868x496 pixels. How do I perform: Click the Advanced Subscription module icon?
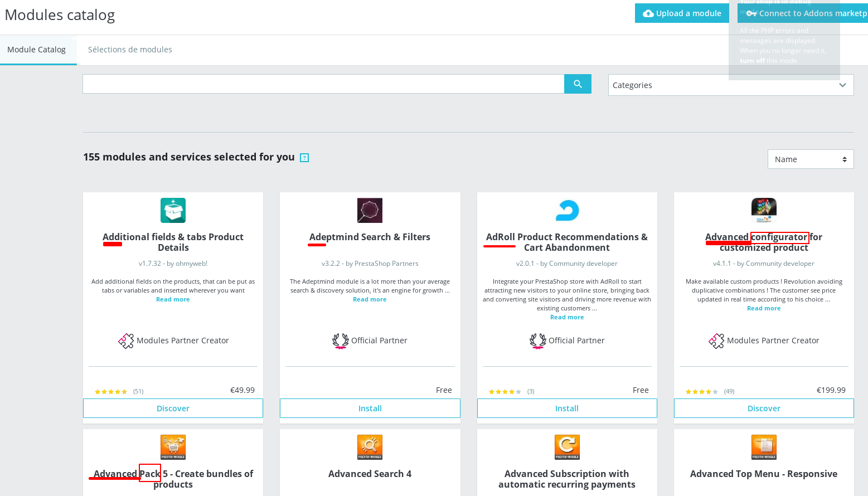pyautogui.click(x=567, y=447)
